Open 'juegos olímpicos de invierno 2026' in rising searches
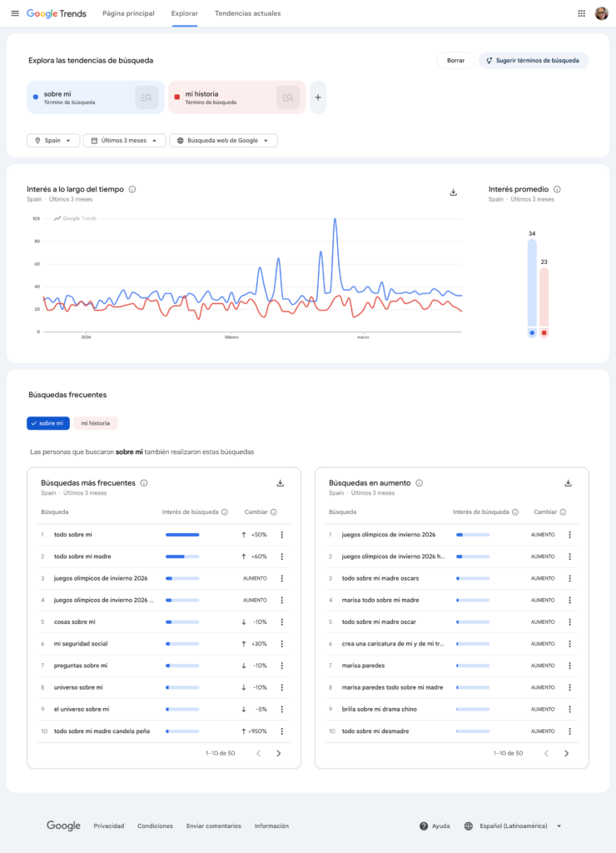 [389, 535]
